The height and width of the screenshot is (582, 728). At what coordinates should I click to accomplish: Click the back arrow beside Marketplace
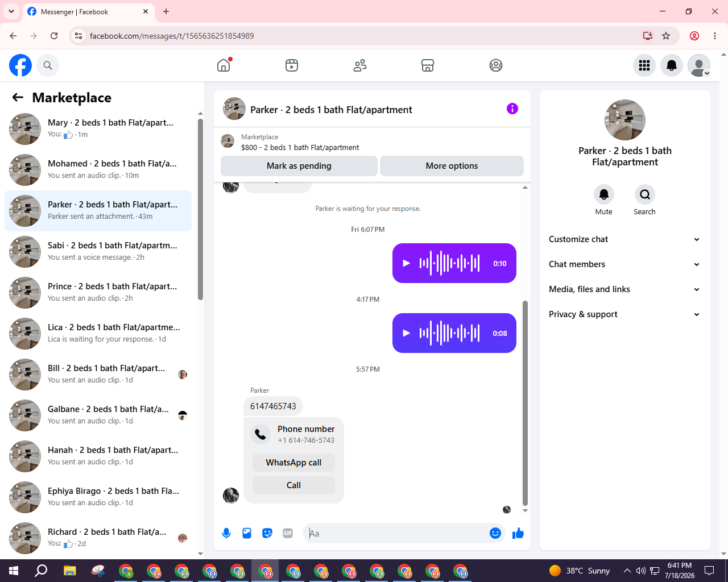coord(18,97)
